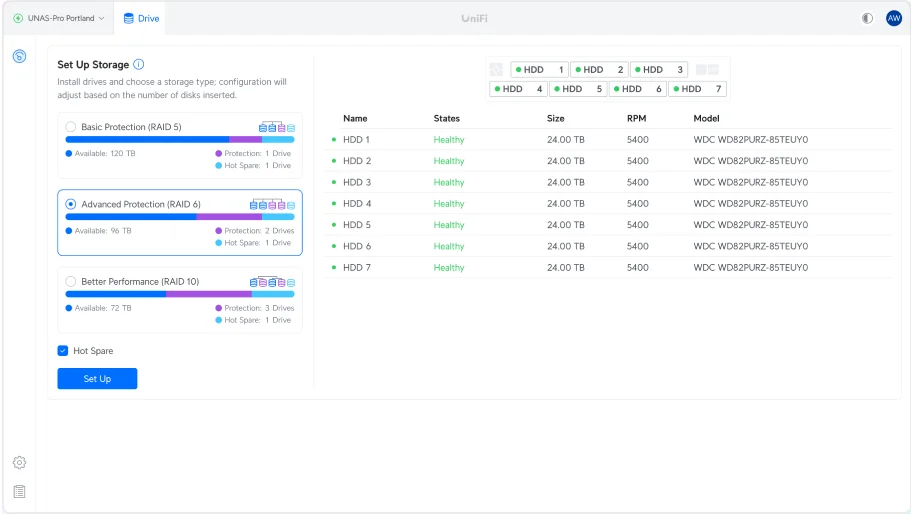911x514 pixels.
Task: Open the storage overview sidebar icon
Action: (x=19, y=56)
